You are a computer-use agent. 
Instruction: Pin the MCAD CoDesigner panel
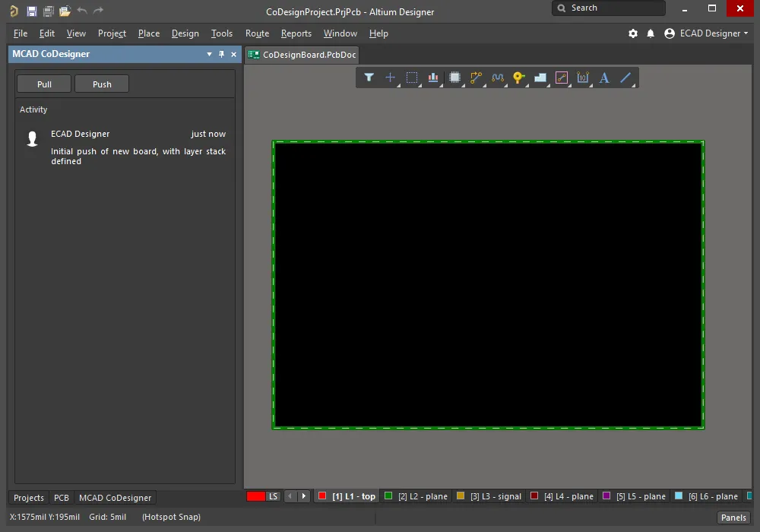pos(222,55)
